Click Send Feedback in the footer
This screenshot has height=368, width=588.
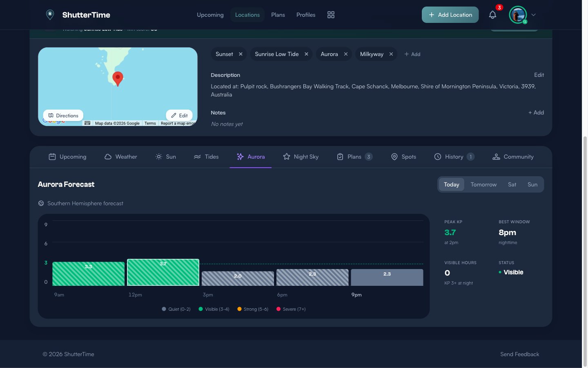520,354
